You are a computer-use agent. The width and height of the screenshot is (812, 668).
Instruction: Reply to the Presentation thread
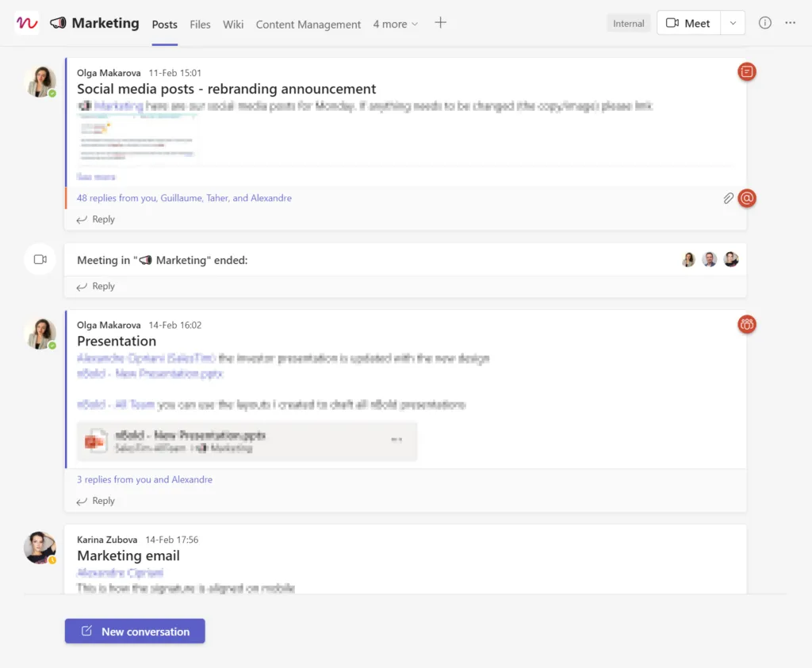click(x=96, y=501)
